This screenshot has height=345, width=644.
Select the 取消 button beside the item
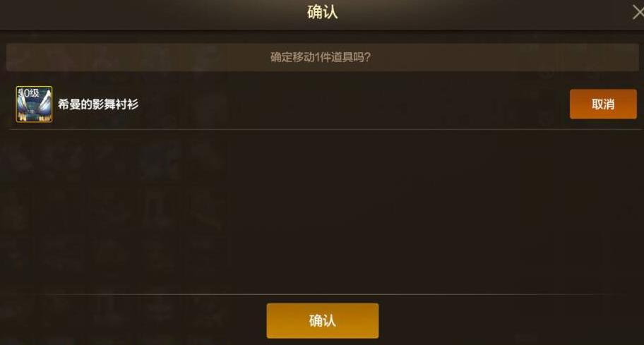tap(603, 104)
